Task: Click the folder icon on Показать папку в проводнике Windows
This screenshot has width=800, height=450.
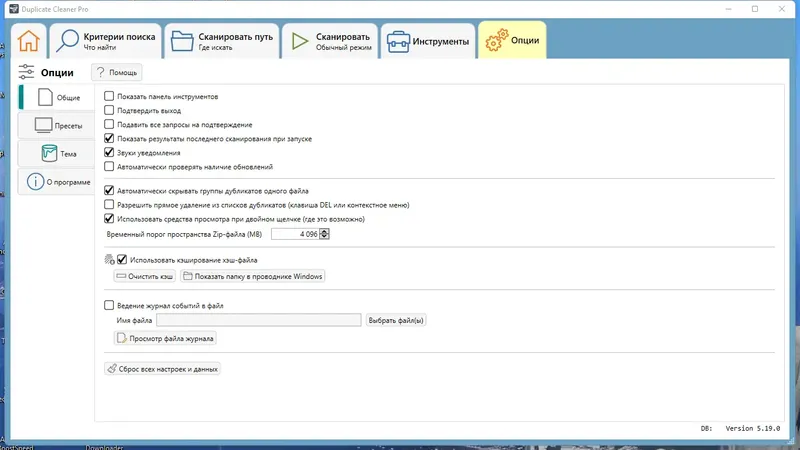Action: tap(188, 276)
